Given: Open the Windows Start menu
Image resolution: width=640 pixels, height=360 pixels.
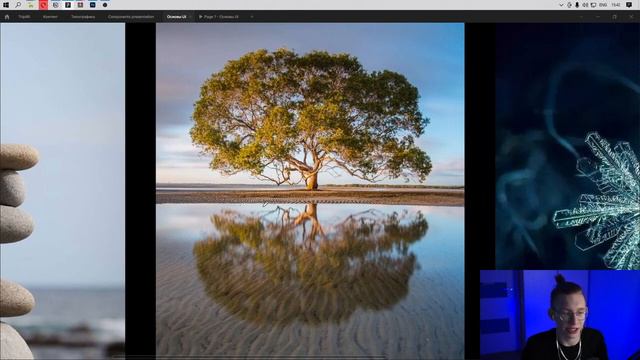Looking at the screenshot, I should click(6, 5).
